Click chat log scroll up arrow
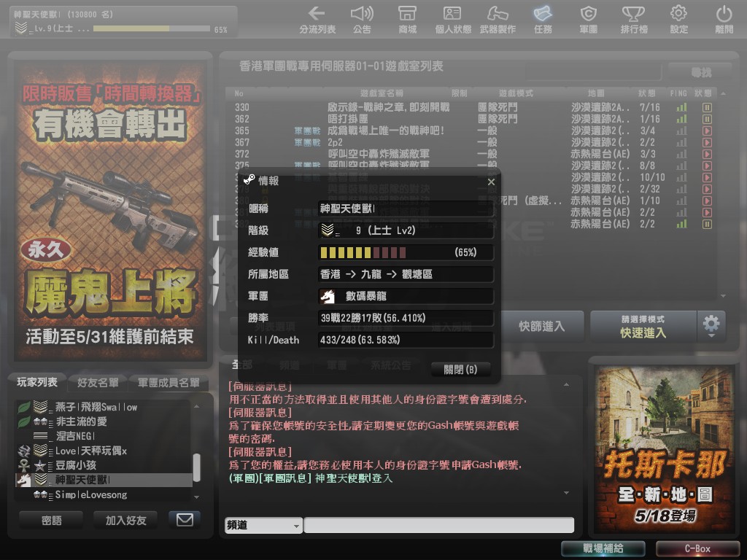The height and width of the screenshot is (560, 747). click(x=566, y=384)
